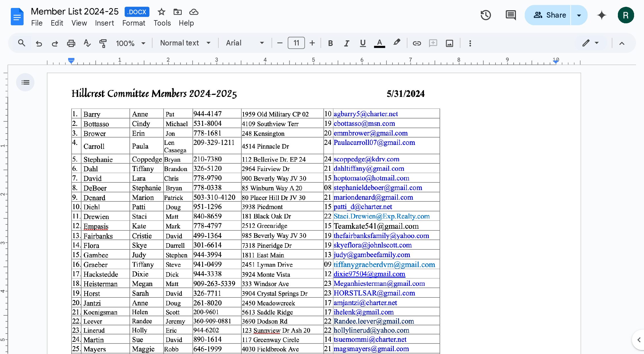Toggle italic formatting
The height and width of the screenshot is (354, 644).
pyautogui.click(x=346, y=43)
